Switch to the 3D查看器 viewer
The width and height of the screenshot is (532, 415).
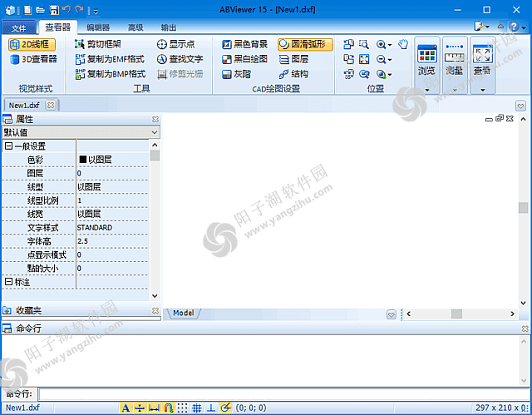tap(33, 59)
